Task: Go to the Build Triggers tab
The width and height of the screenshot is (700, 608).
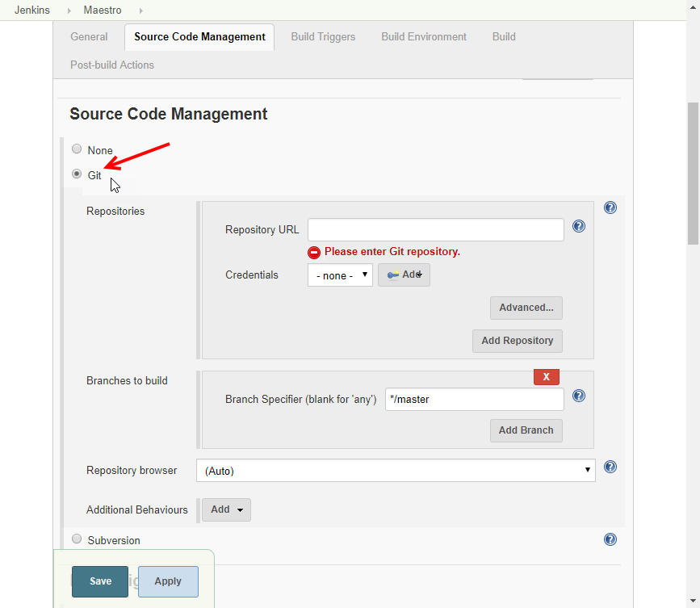Action: click(323, 36)
